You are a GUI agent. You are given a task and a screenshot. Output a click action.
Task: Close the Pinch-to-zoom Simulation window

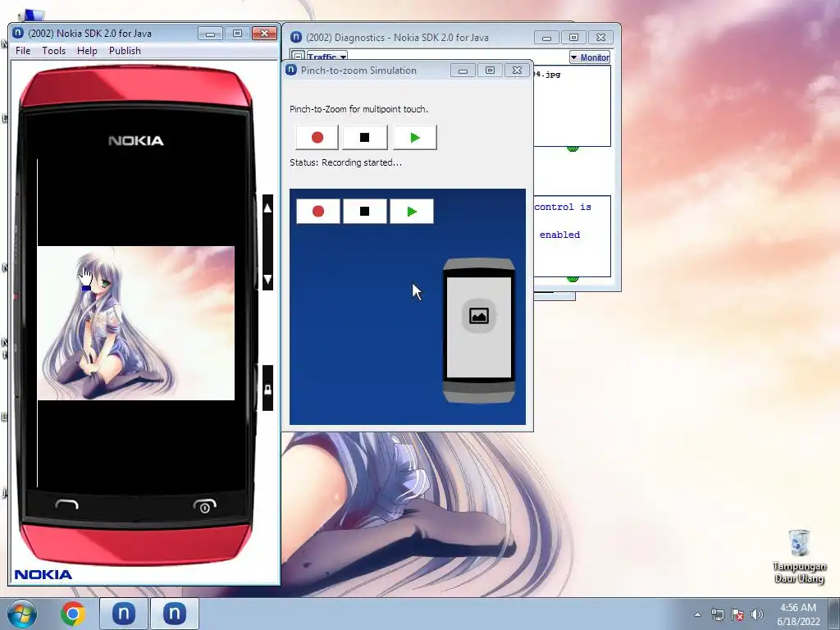click(517, 71)
